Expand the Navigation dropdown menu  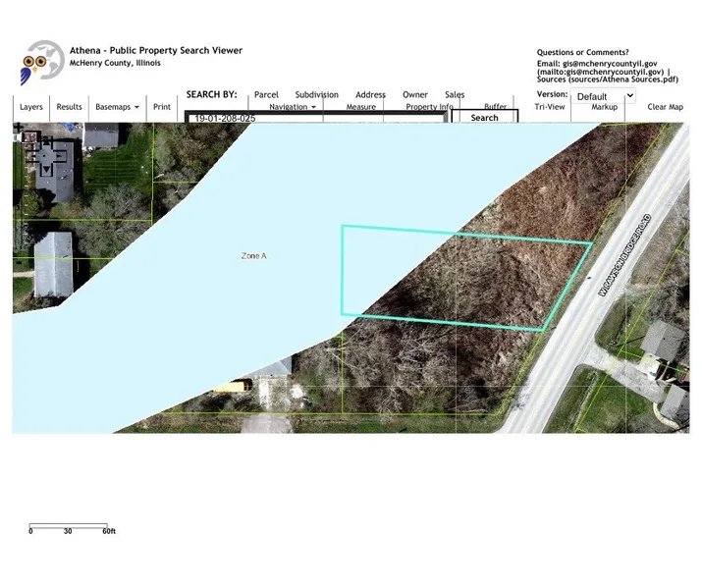click(x=293, y=107)
